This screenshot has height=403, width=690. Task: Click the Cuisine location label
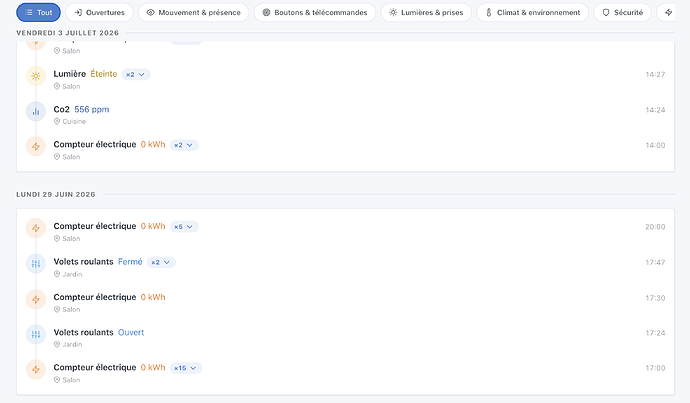tap(74, 121)
